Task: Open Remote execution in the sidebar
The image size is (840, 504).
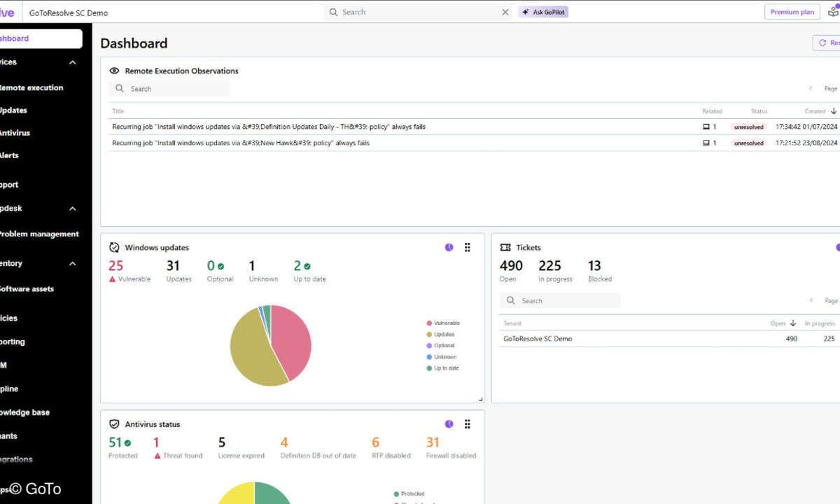Action: (31, 87)
